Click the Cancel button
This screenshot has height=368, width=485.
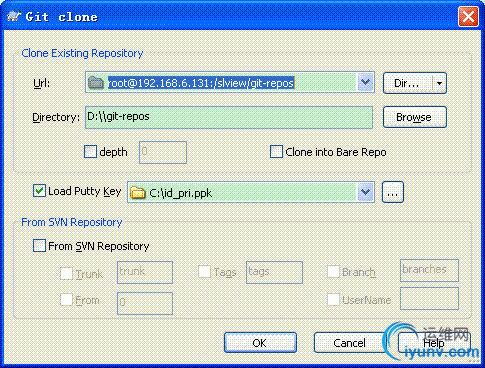click(x=349, y=343)
